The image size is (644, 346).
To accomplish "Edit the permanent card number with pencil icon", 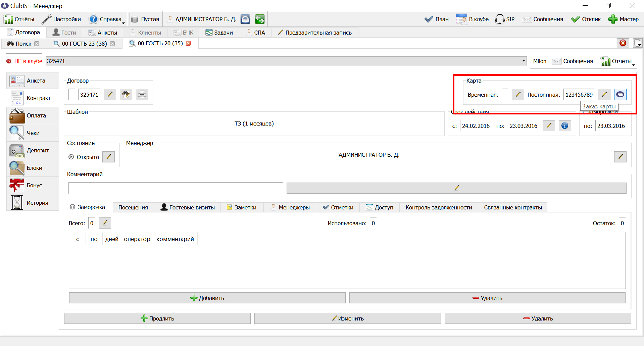I will click(604, 94).
